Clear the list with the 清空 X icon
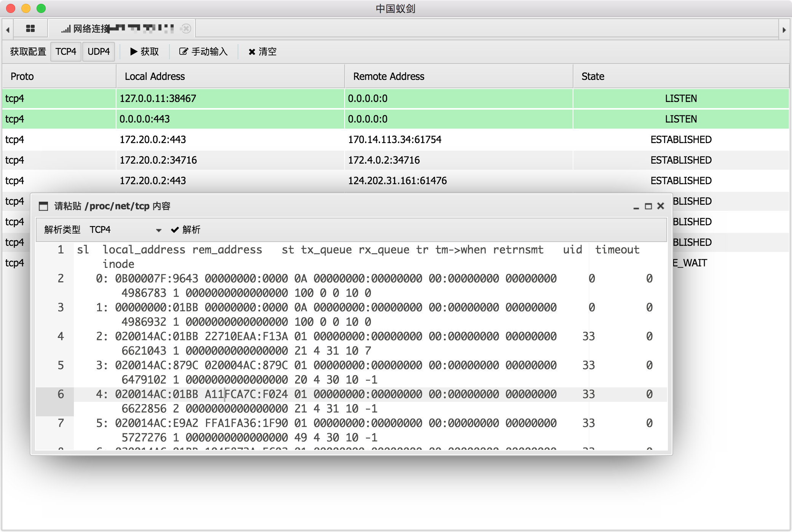This screenshot has width=792, height=532. [x=252, y=51]
